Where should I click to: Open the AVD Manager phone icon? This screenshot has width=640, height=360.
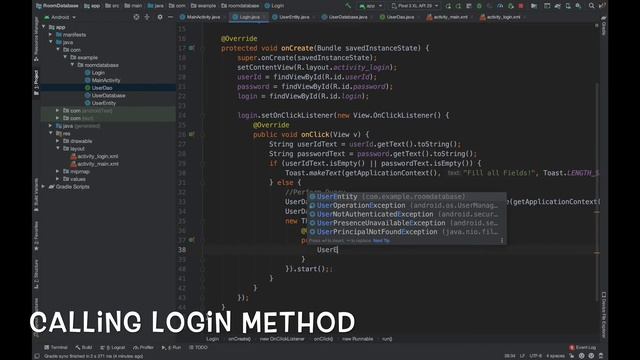click(x=568, y=6)
